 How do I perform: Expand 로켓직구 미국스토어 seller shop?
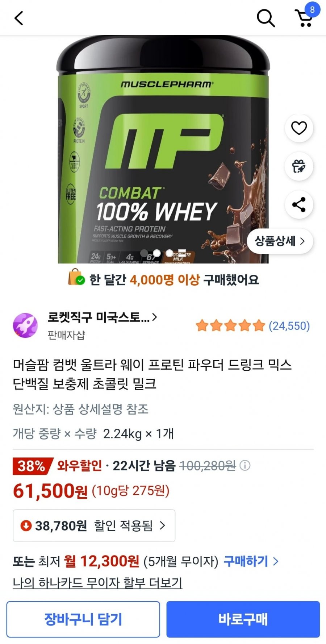pyautogui.click(x=103, y=317)
